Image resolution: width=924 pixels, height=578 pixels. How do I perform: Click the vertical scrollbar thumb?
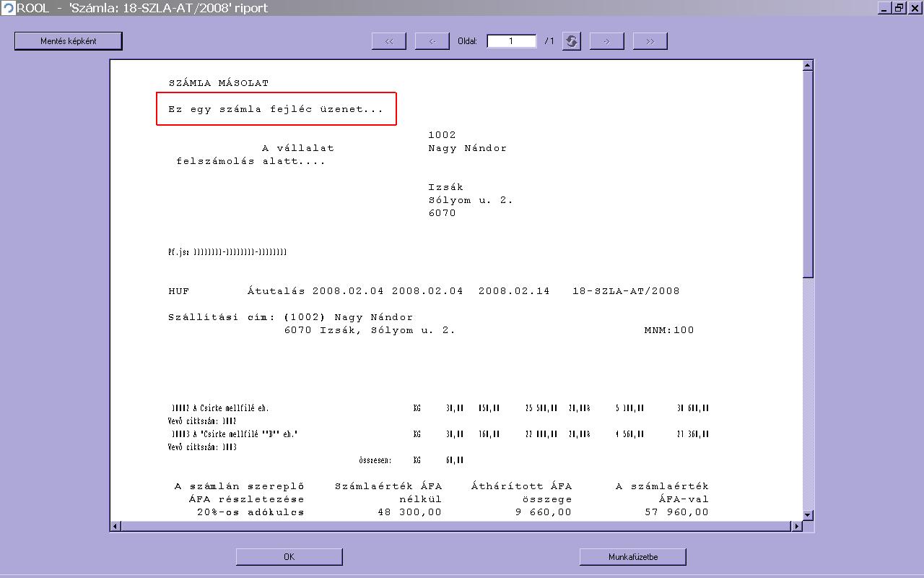(808, 174)
